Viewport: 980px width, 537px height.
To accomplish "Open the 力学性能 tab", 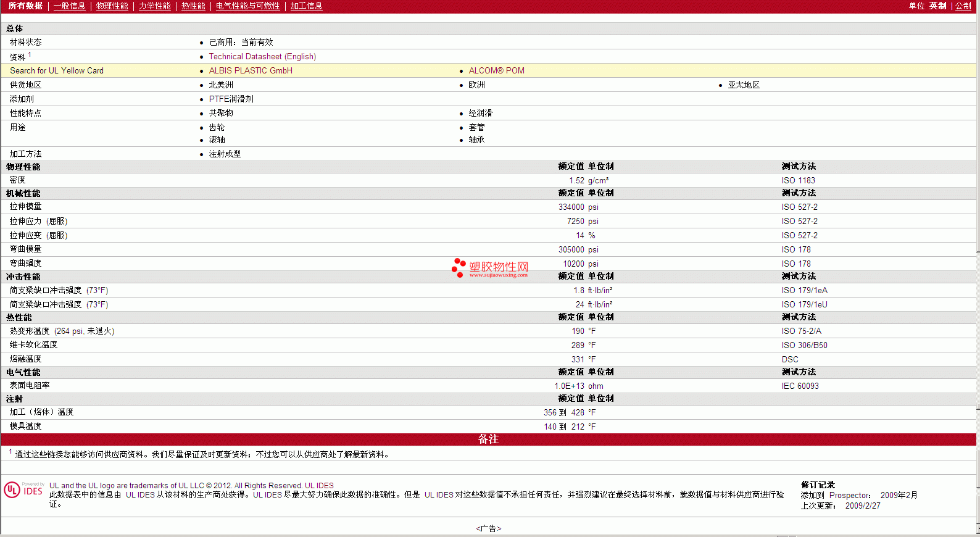I will pos(154,6).
